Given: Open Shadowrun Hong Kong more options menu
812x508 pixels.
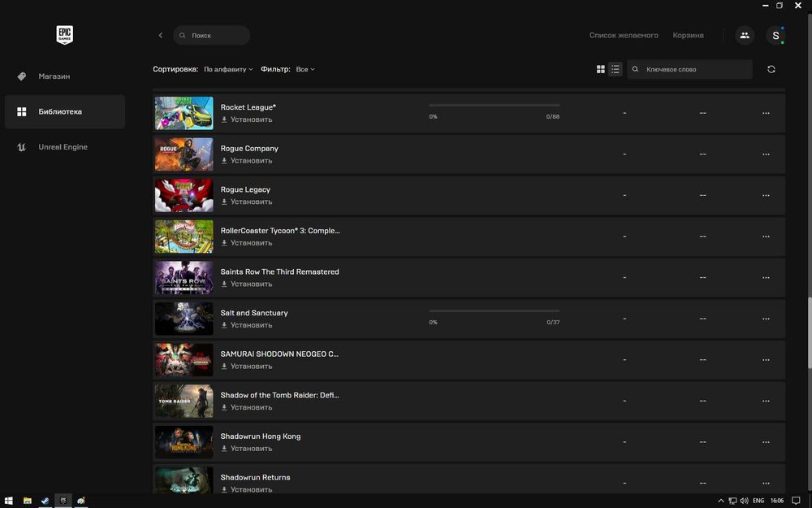Looking at the screenshot, I should 766,442.
